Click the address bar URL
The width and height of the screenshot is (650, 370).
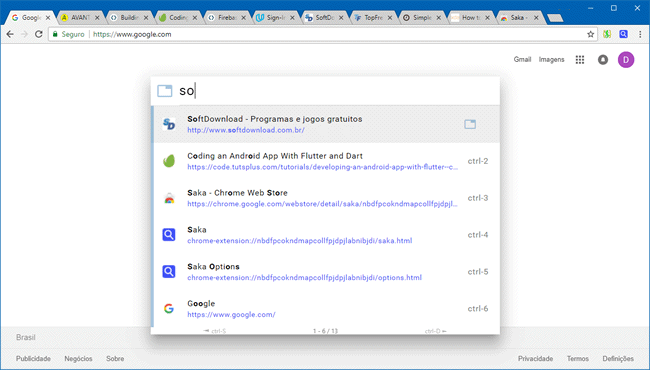132,34
